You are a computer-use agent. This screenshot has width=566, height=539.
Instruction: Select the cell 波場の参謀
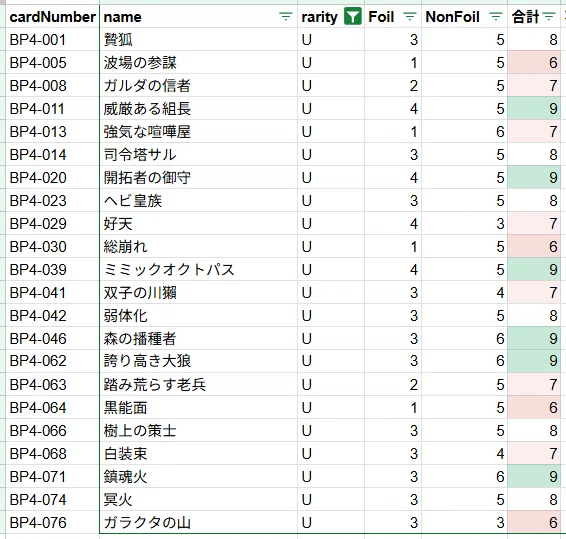(x=198, y=62)
